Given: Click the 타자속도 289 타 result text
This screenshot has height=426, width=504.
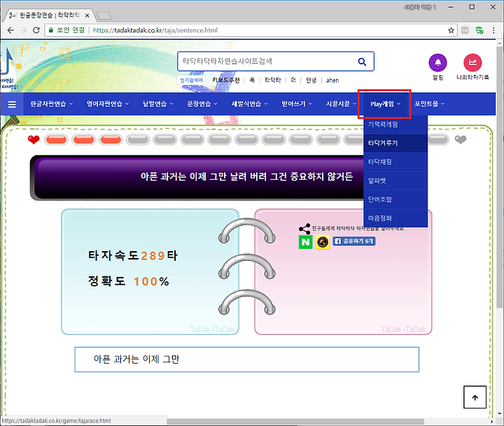Looking at the screenshot, I should point(133,256).
